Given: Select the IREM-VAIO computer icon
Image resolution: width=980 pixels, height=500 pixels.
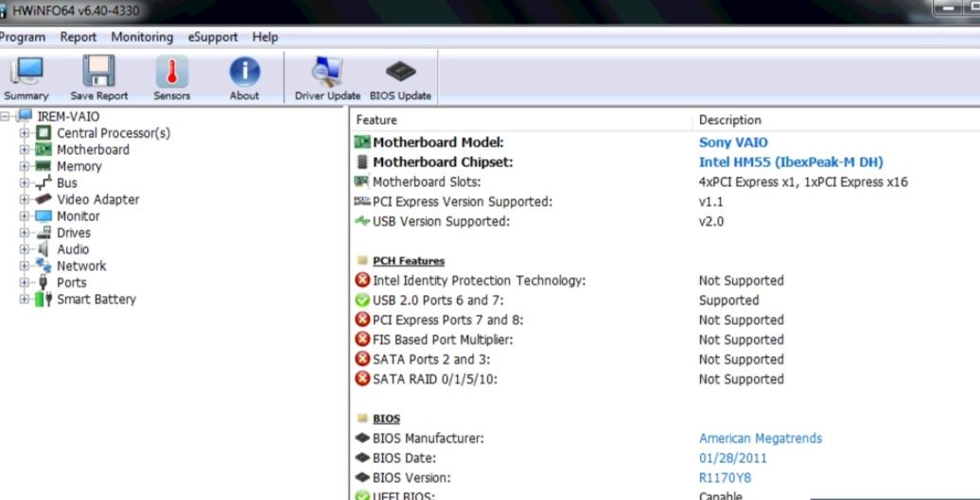Looking at the screenshot, I should [x=25, y=116].
